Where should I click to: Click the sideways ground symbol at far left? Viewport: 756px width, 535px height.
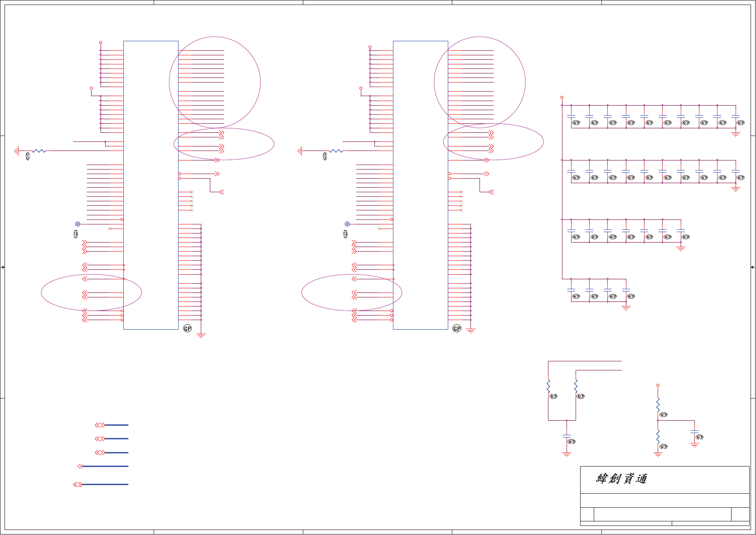(x=17, y=151)
